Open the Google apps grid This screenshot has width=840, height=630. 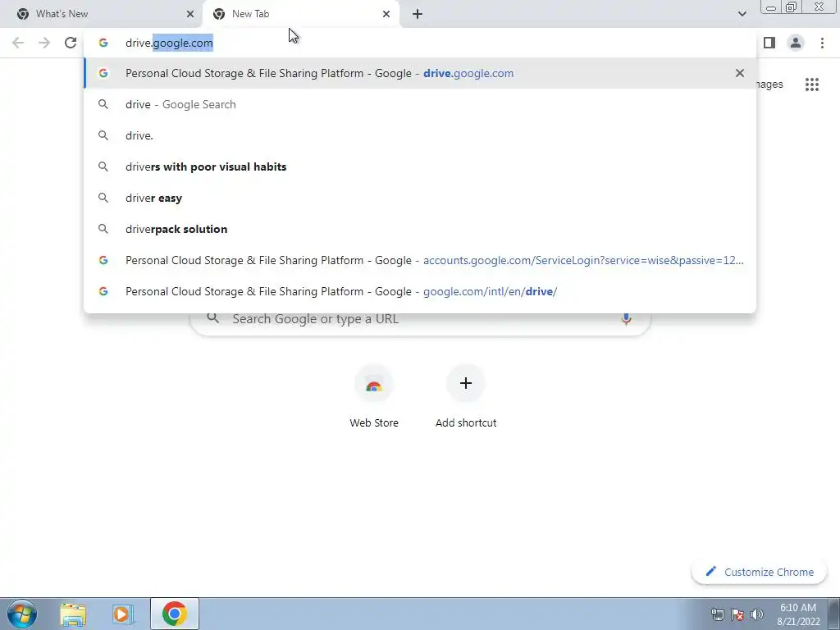(812, 84)
